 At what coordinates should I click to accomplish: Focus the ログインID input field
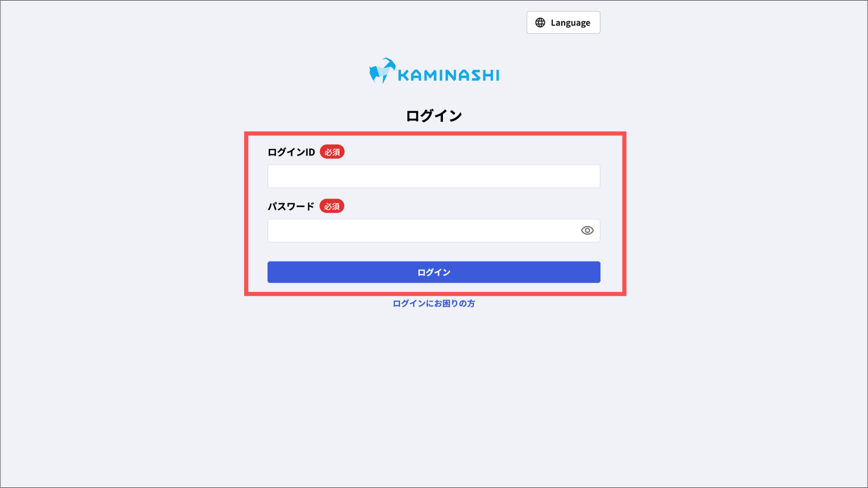(x=434, y=176)
